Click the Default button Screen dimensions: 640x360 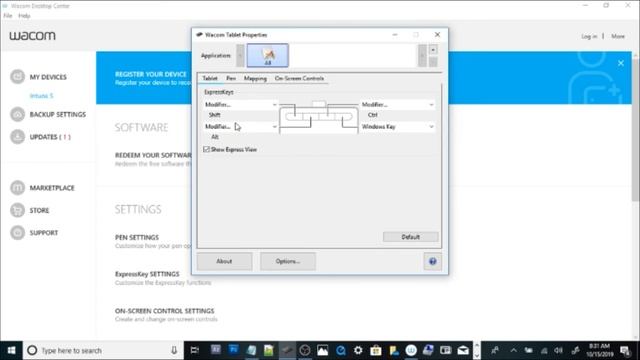tap(411, 237)
